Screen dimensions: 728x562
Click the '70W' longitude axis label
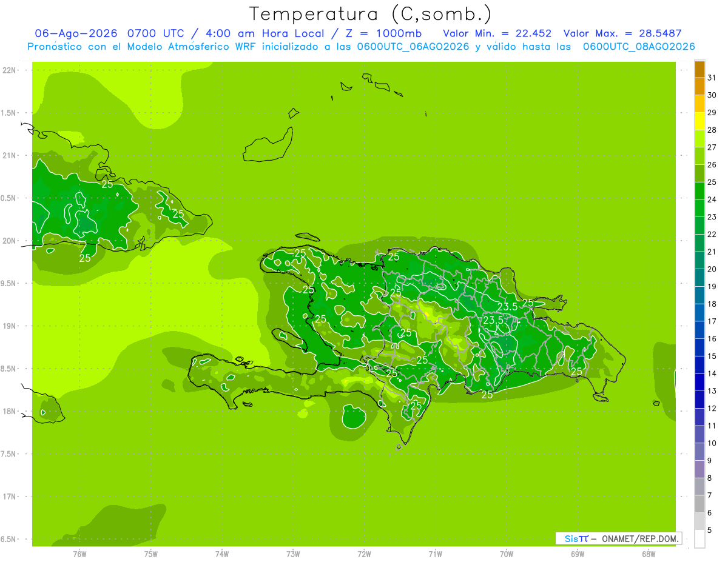tap(507, 554)
